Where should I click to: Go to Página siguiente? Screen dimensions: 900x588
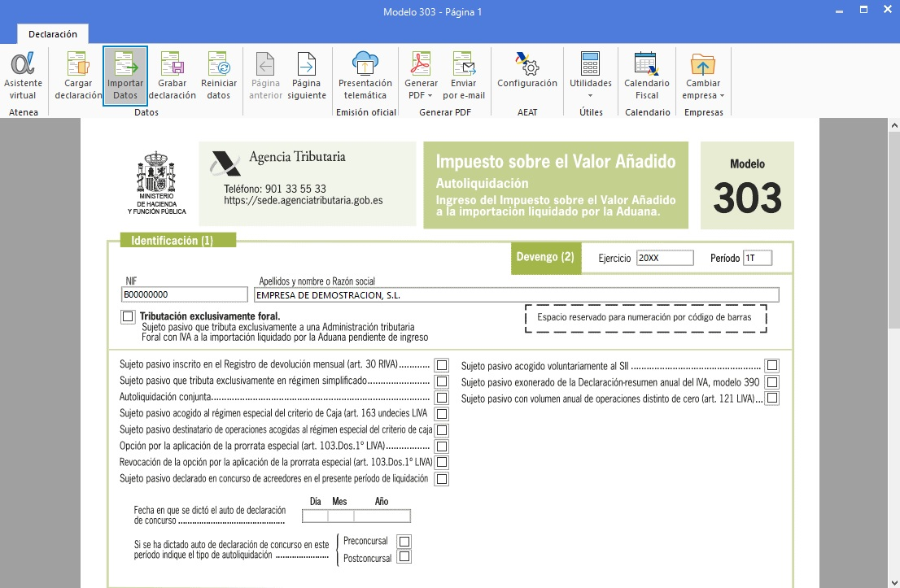pyautogui.click(x=307, y=75)
